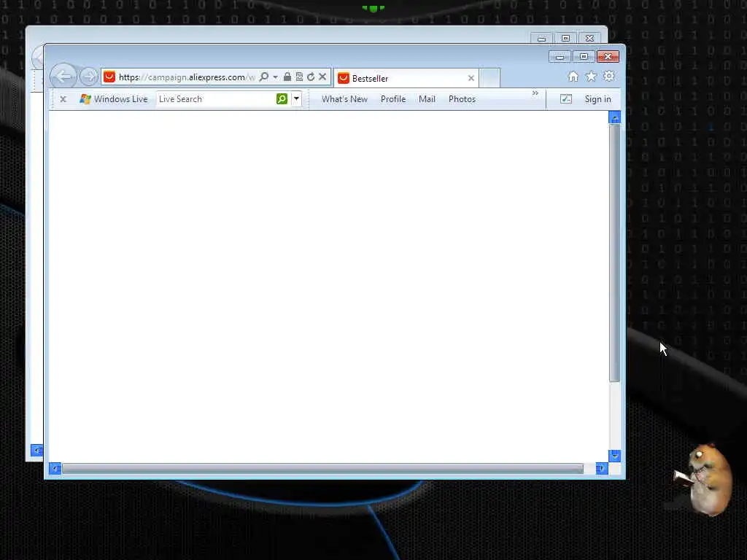The width and height of the screenshot is (747, 560).
Task: Click the horizontal scrollbar thumb
Action: tap(322, 469)
